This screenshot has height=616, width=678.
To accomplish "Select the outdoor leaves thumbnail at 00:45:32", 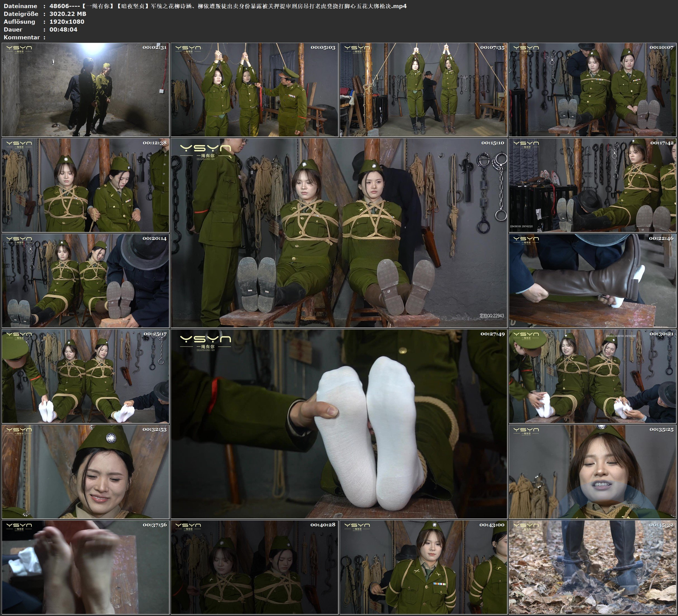I will click(592, 567).
